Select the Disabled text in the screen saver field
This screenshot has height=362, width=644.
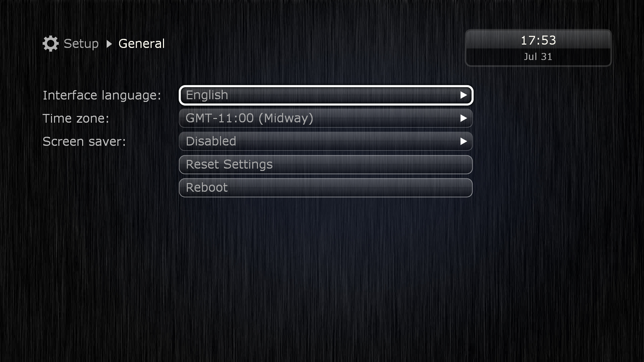[x=211, y=141]
